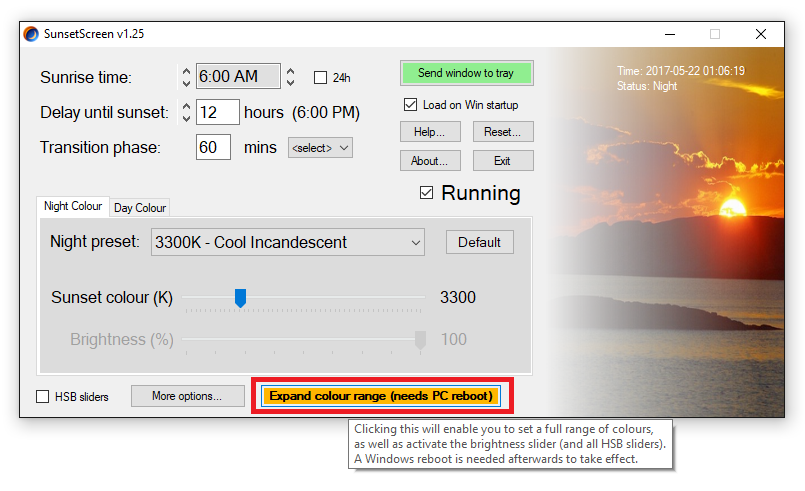
Task: Enable the 24h time format checkbox
Action: (x=320, y=78)
